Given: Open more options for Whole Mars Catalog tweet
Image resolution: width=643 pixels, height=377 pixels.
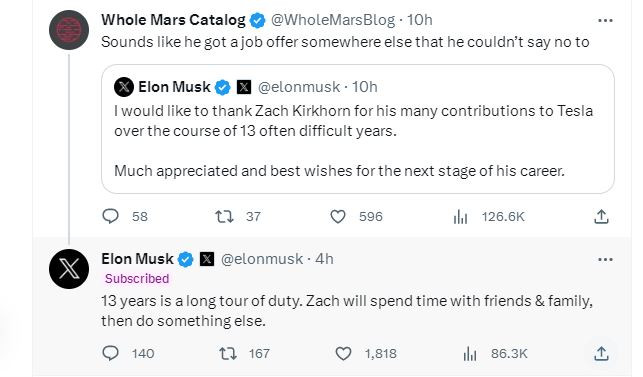Looking at the screenshot, I should [x=605, y=20].
